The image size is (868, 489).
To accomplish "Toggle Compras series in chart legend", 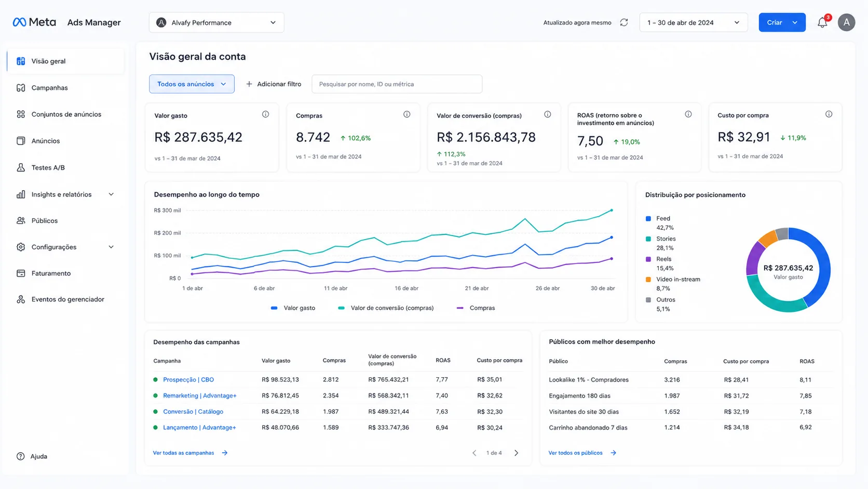I will coord(476,308).
